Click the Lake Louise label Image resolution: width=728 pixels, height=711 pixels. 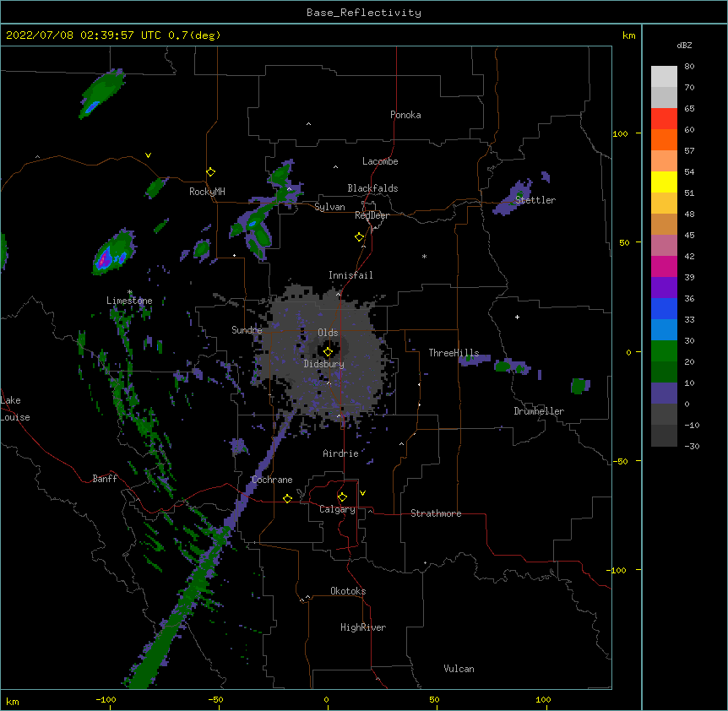coord(15,409)
